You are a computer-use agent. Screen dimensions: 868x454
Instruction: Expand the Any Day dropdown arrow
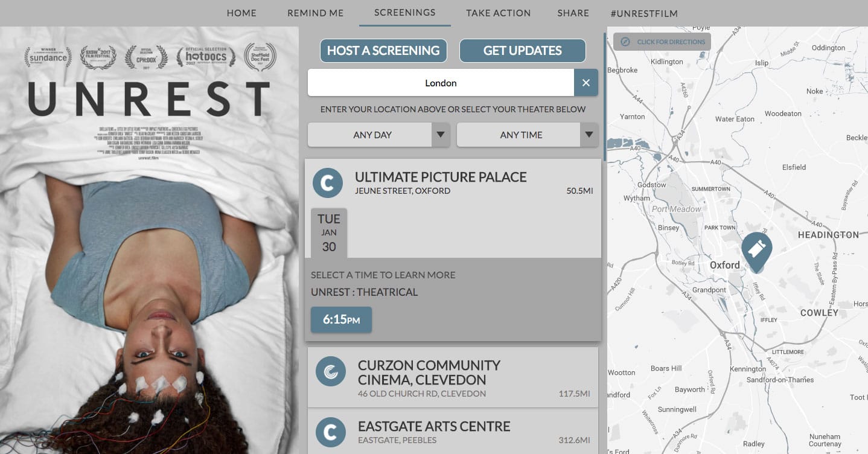coord(441,135)
